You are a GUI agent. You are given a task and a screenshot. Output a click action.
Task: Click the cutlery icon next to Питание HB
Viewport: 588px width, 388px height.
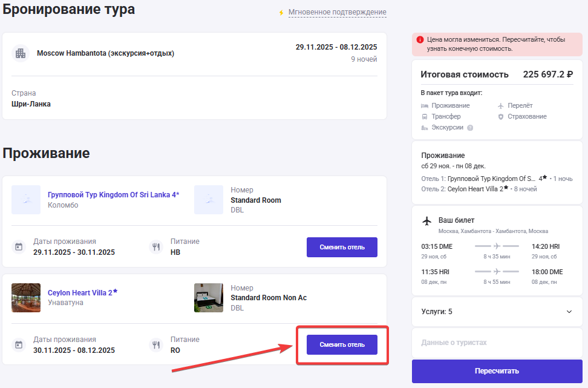(156, 246)
